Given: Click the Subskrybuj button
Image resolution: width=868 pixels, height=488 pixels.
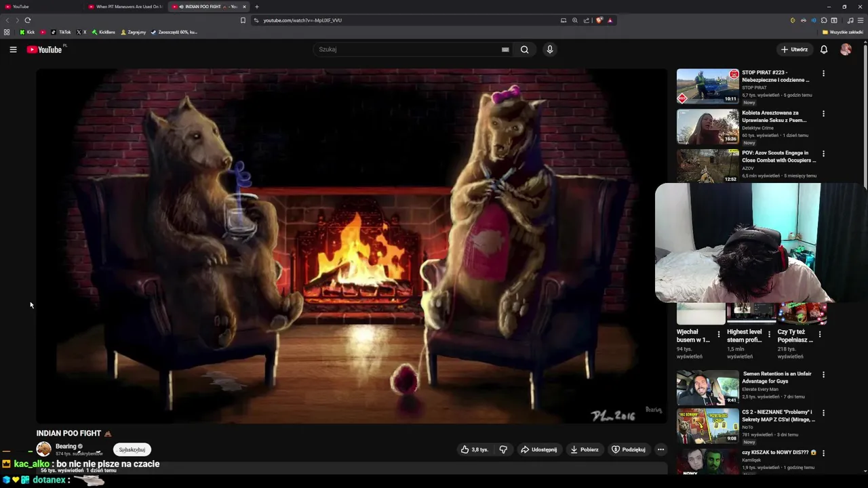Looking at the screenshot, I should tap(132, 449).
